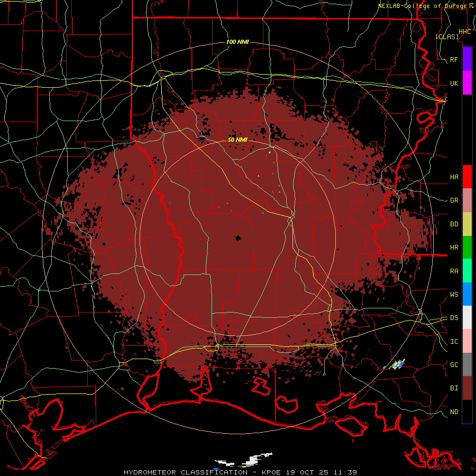
Task: Click the 'HYDROMETEOR CLASSIFICATION' title text
Action: click(x=186, y=472)
